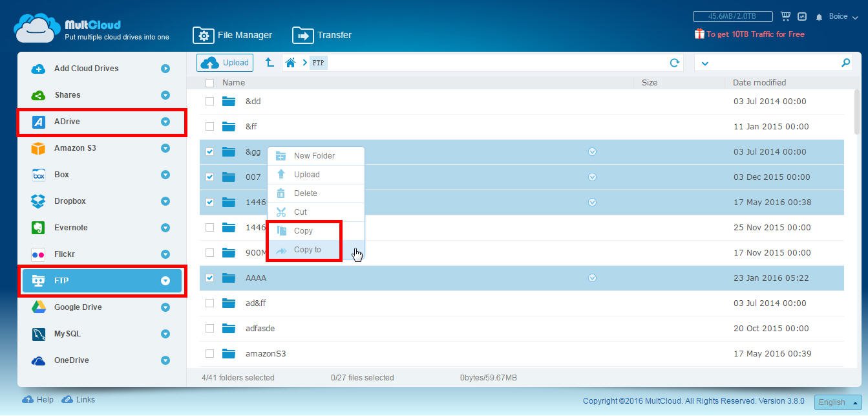Expand the Dropbox dropdown arrow
The height and width of the screenshot is (416, 868).
pos(165,201)
